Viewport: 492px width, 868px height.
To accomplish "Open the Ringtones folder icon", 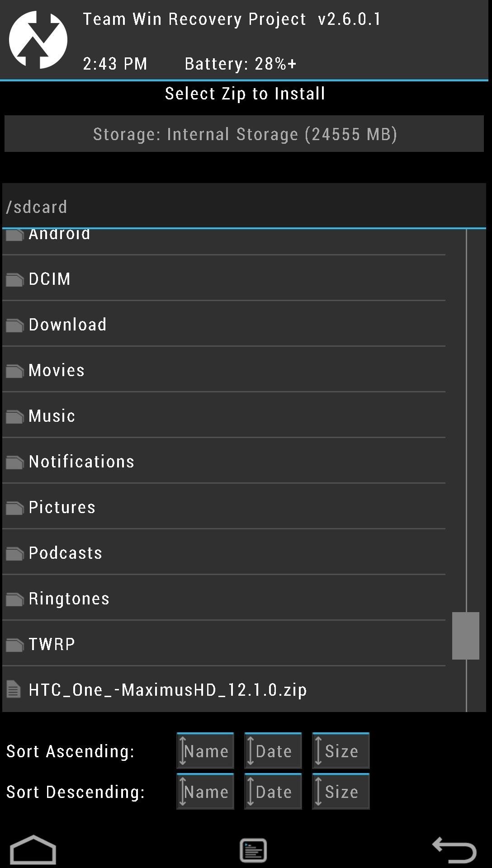I will 14,599.
